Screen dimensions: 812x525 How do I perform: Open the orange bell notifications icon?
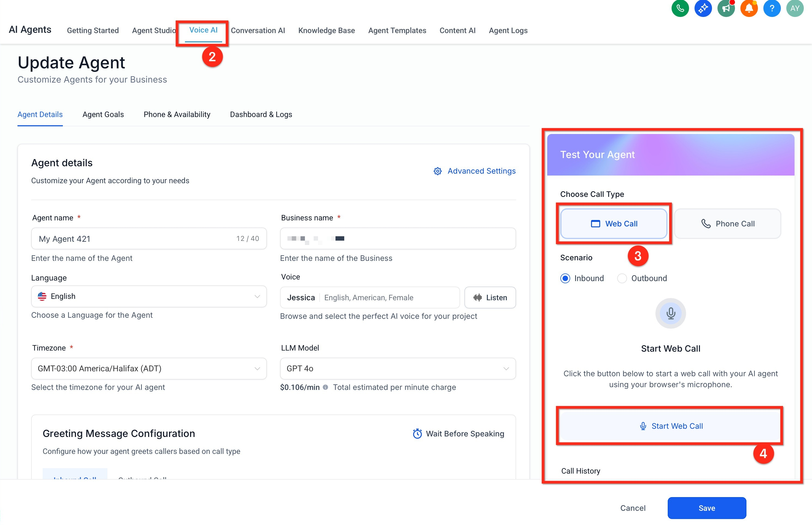pos(749,8)
